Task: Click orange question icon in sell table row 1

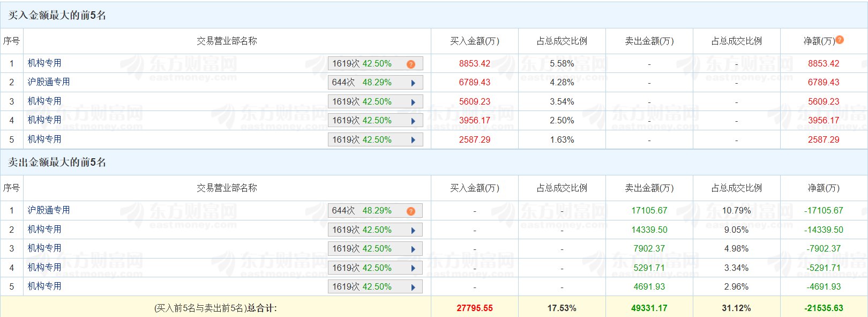Action: coord(411,211)
